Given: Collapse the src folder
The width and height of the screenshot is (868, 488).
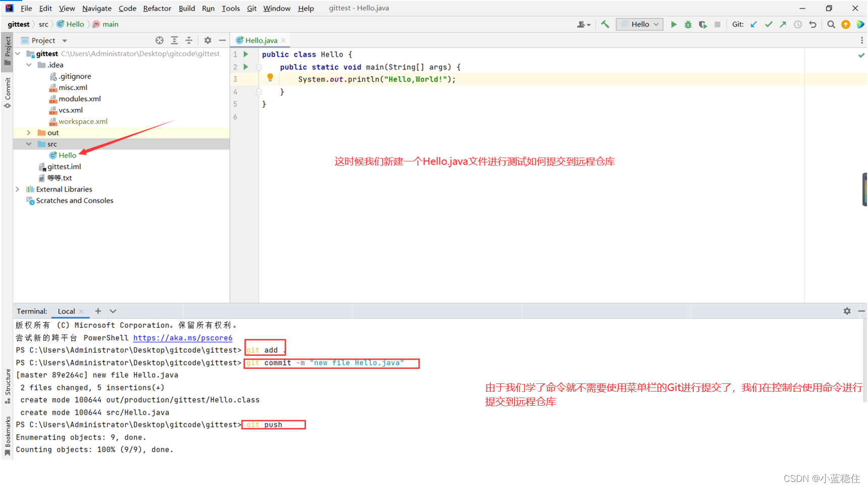Looking at the screenshot, I should tap(29, 144).
